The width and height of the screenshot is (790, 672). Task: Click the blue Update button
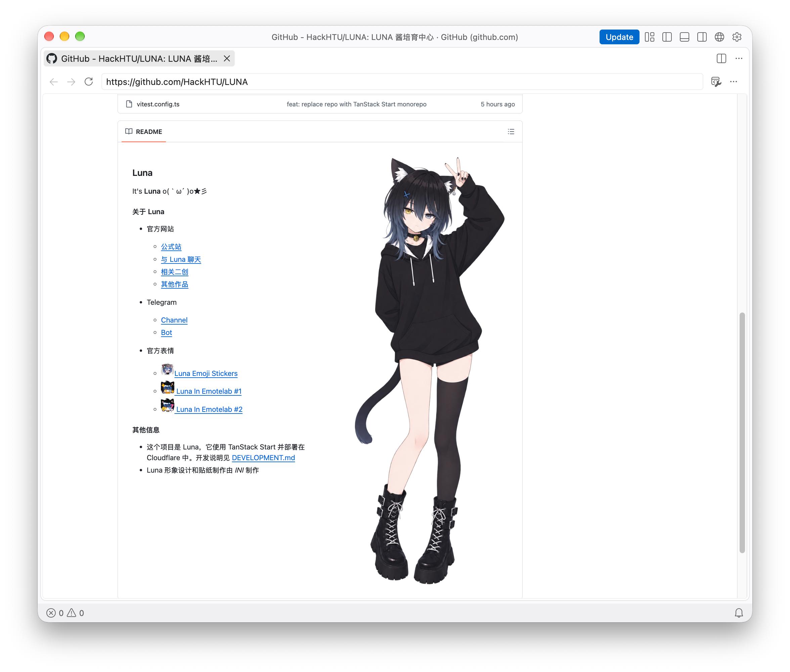[x=619, y=37]
